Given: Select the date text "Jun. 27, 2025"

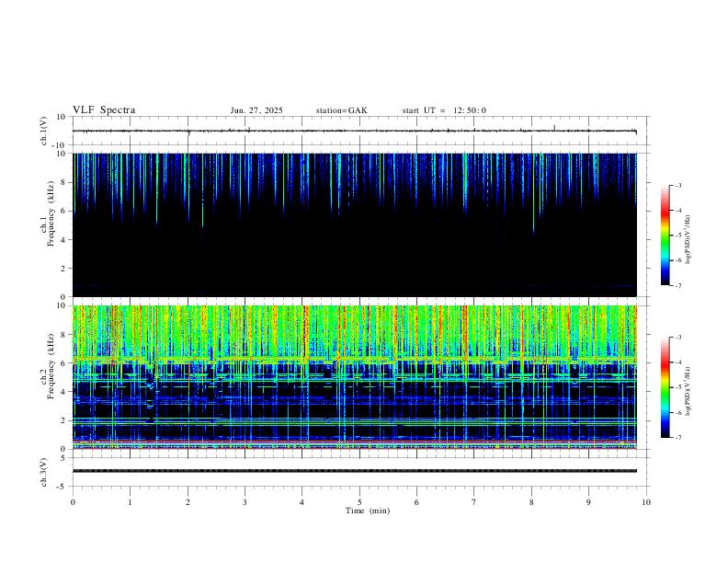Looking at the screenshot, I should pyautogui.click(x=256, y=110).
